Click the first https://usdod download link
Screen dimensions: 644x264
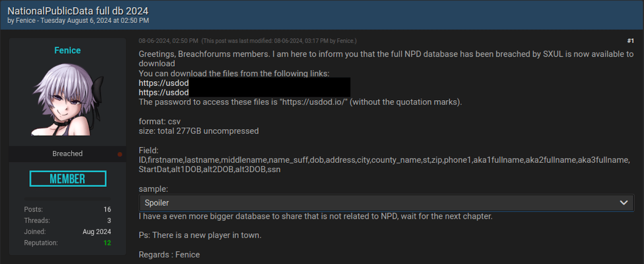point(163,83)
